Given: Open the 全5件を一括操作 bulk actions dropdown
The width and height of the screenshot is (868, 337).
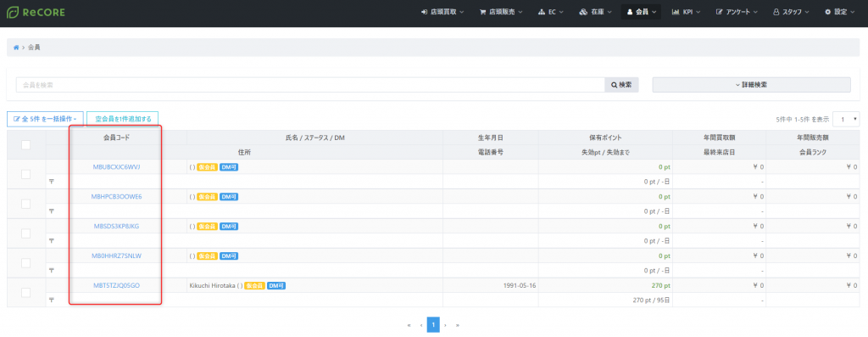Looking at the screenshot, I should [x=46, y=119].
